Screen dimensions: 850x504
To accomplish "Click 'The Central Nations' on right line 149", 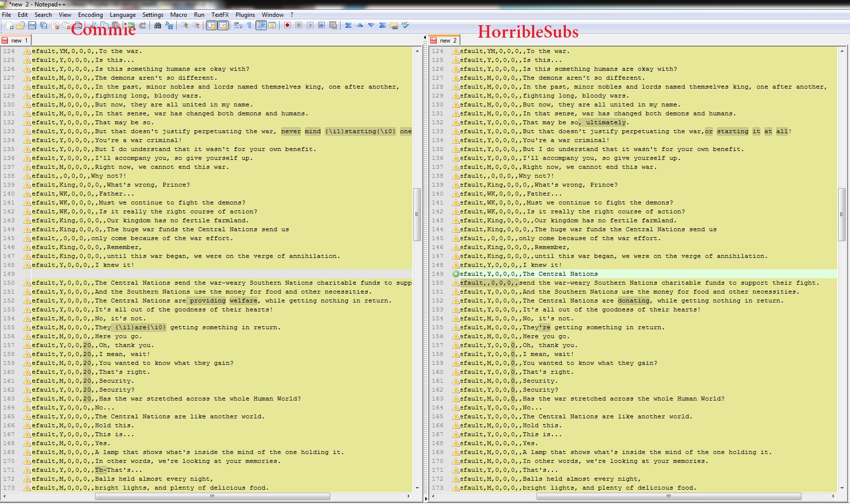I will tap(560, 274).
